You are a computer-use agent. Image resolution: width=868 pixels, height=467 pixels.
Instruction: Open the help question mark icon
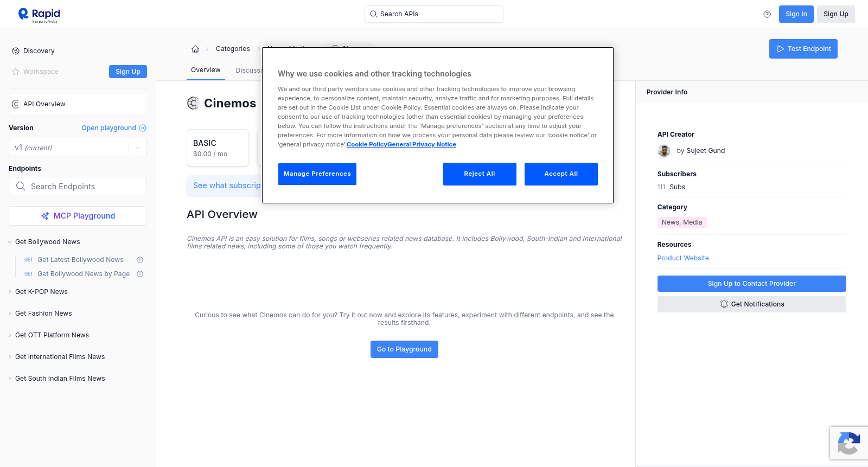pos(767,14)
